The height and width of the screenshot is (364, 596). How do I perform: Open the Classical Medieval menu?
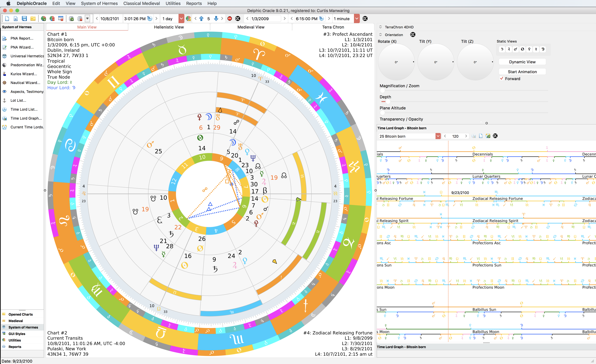pos(142,3)
